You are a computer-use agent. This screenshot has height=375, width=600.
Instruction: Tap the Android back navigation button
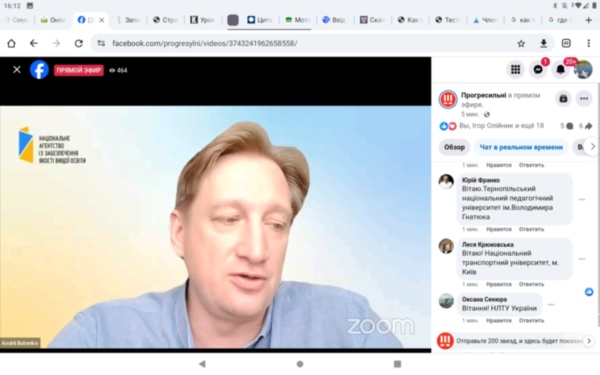(x=202, y=364)
